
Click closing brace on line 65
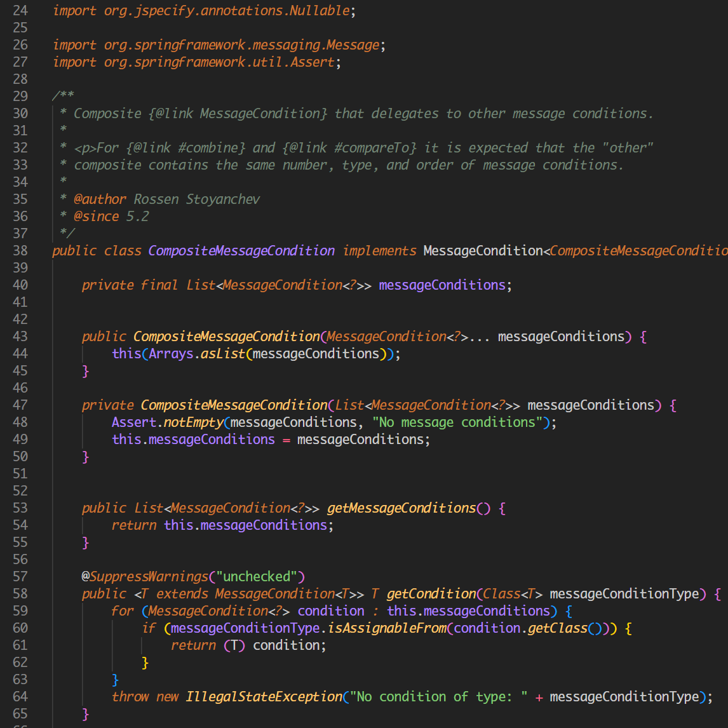tap(85, 713)
